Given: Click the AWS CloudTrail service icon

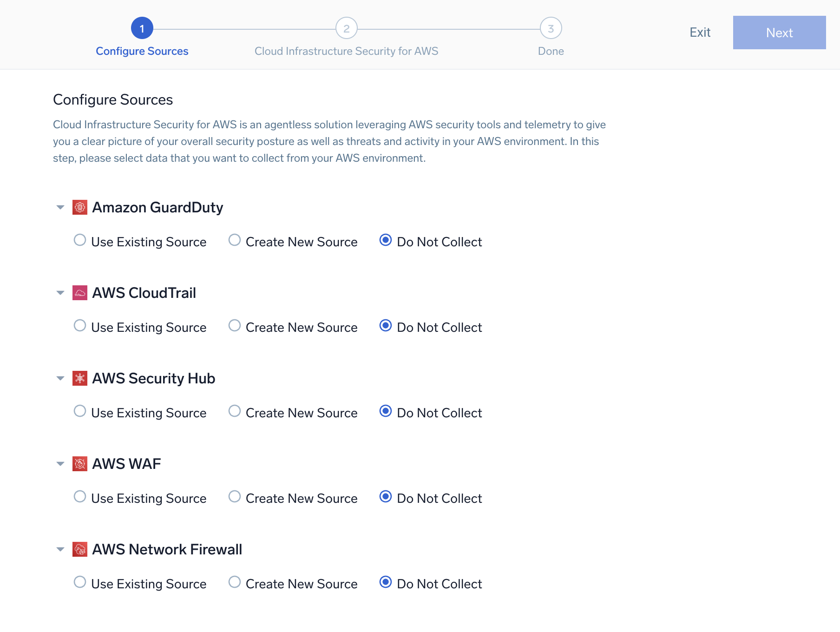Looking at the screenshot, I should pyautogui.click(x=80, y=293).
